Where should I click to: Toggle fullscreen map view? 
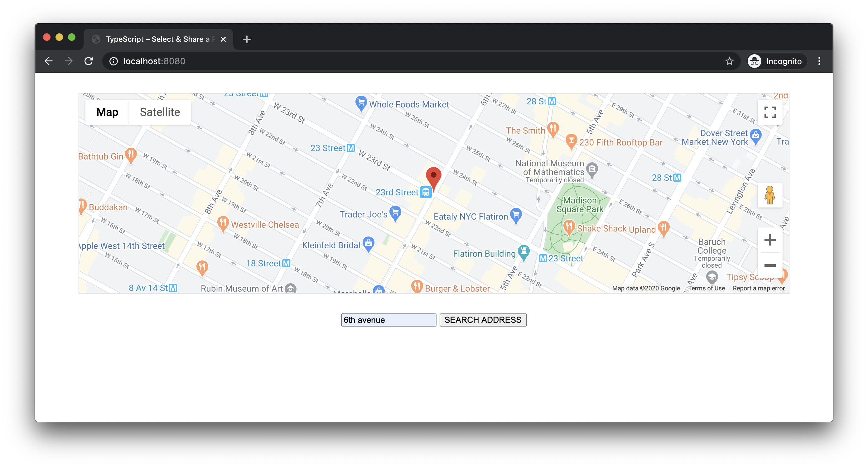769,112
